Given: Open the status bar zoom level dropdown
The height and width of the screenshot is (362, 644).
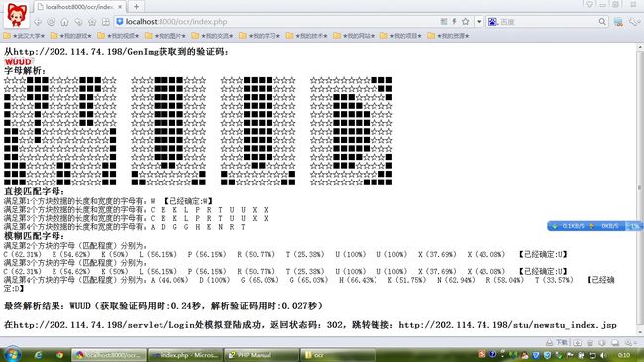Looking at the screenshot, I should click(630, 343).
